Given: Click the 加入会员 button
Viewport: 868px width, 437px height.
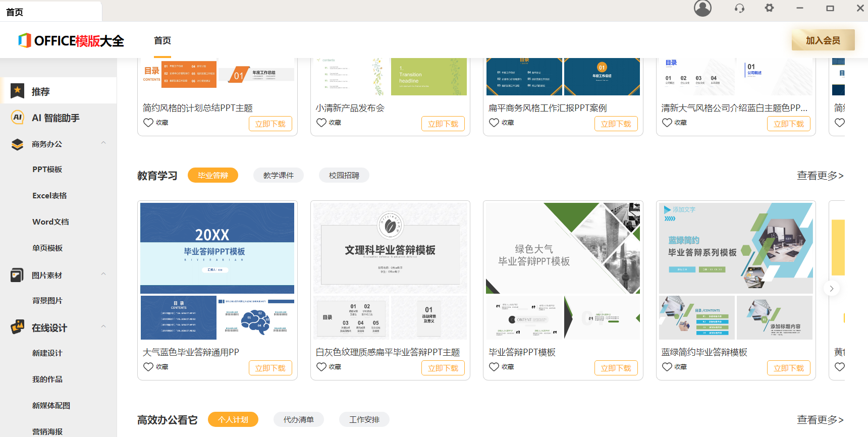Looking at the screenshot, I should pos(823,40).
